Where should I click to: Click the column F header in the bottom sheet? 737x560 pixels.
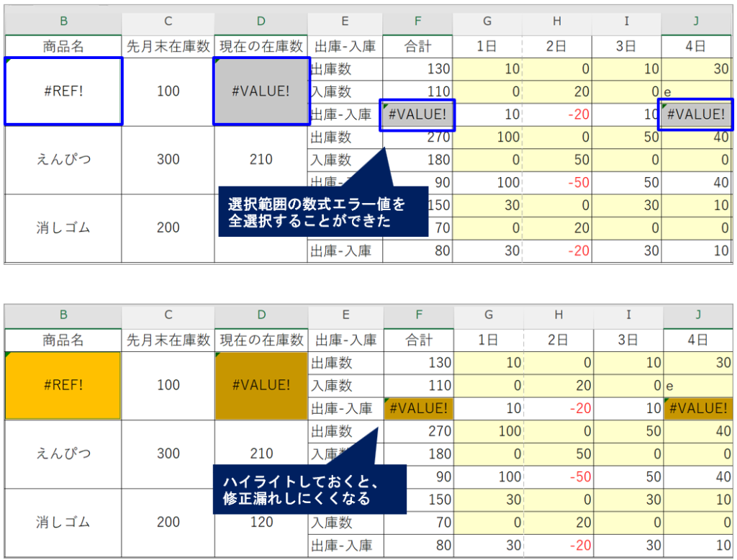[418, 315]
